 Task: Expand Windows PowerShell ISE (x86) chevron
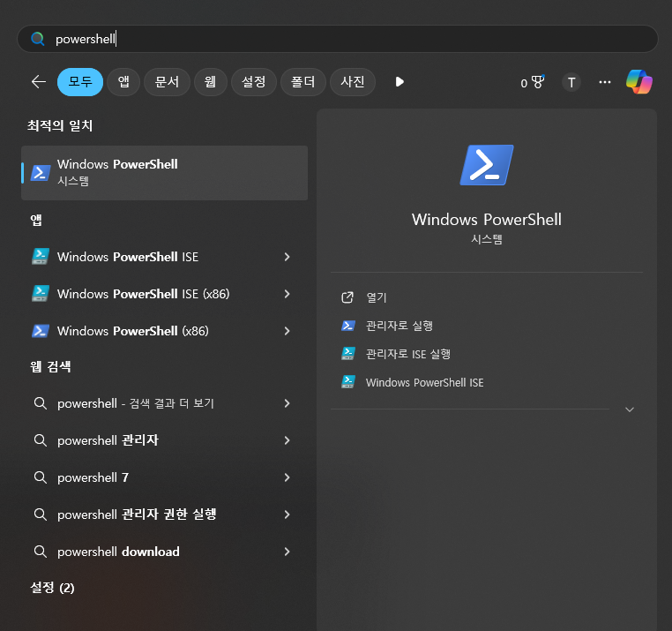[287, 294]
